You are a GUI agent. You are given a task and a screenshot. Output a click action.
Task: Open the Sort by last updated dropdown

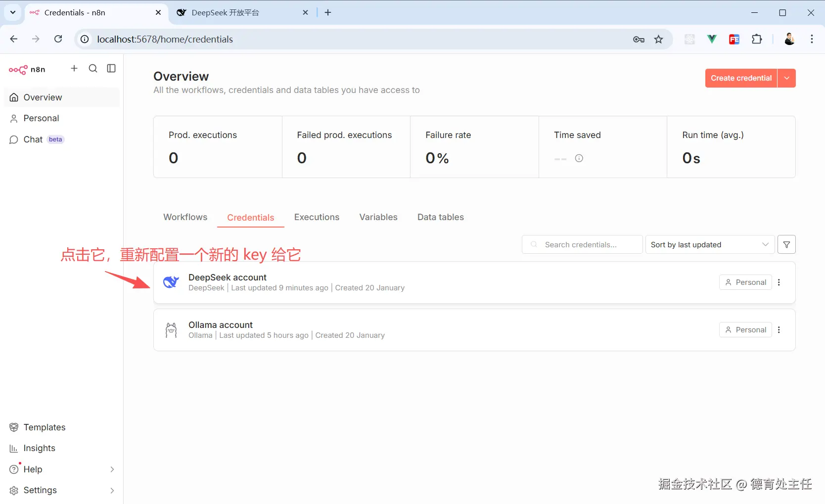pos(710,244)
